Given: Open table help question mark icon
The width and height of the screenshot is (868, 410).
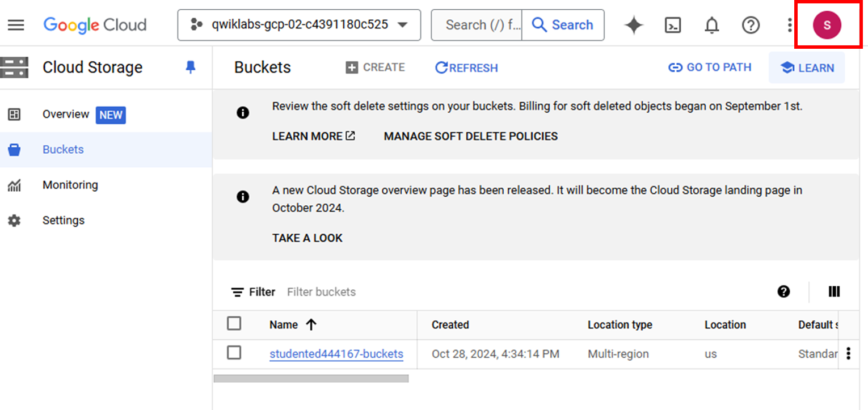Looking at the screenshot, I should tap(783, 291).
